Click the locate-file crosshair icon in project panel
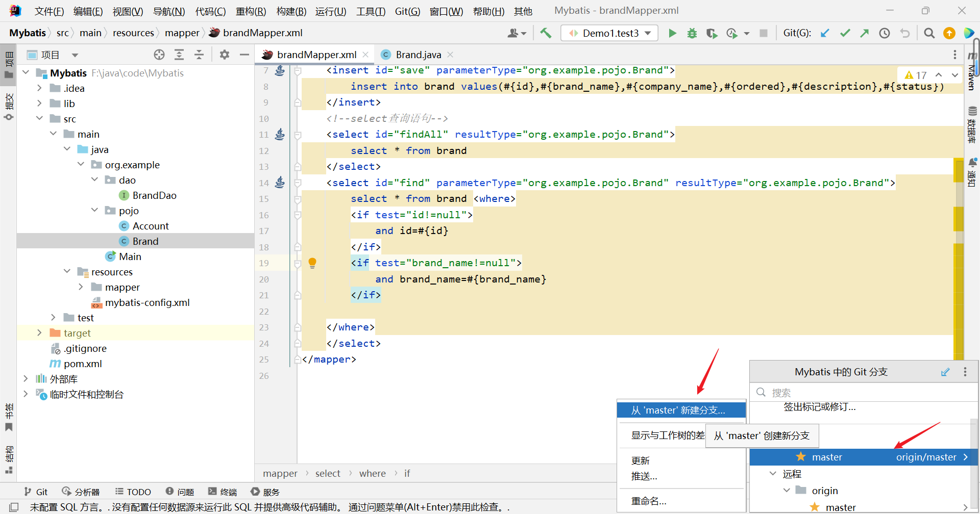The height and width of the screenshot is (514, 980). [x=159, y=55]
